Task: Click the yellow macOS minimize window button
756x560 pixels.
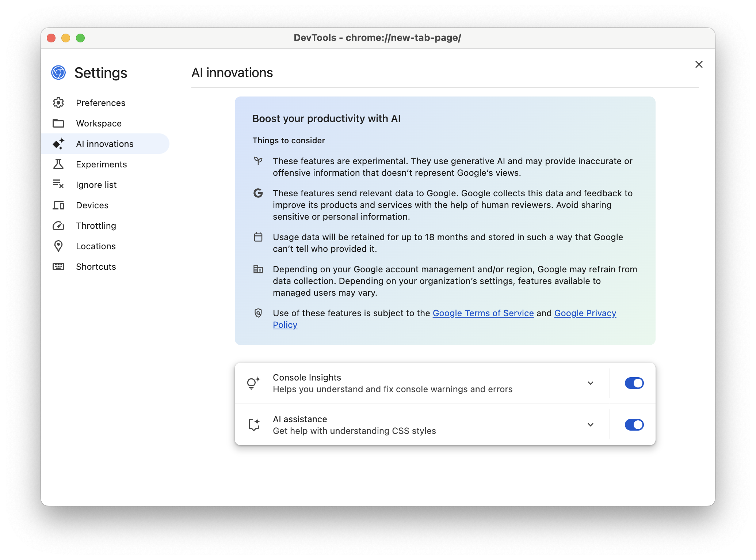Action: click(x=66, y=38)
